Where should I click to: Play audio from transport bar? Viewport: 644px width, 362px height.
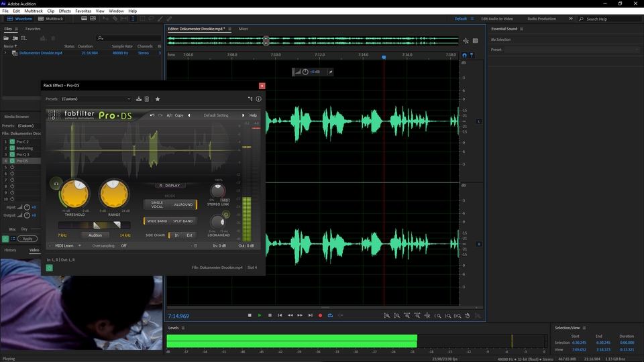pos(260,315)
